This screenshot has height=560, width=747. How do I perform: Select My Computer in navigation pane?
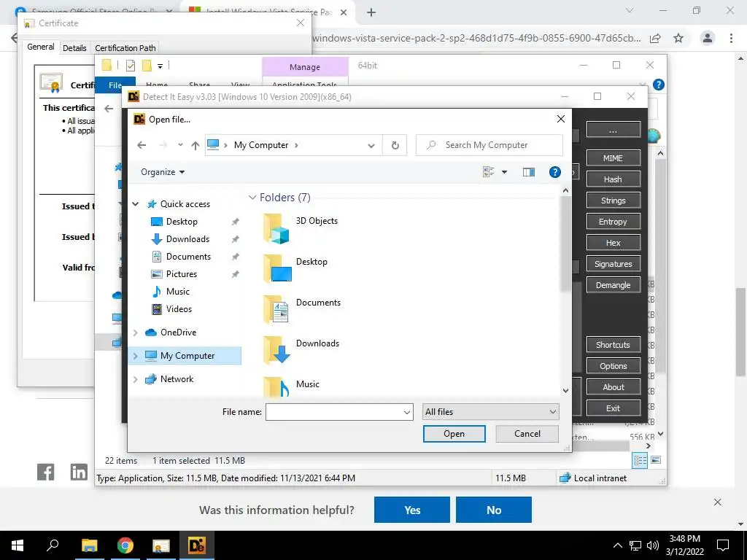(x=187, y=356)
